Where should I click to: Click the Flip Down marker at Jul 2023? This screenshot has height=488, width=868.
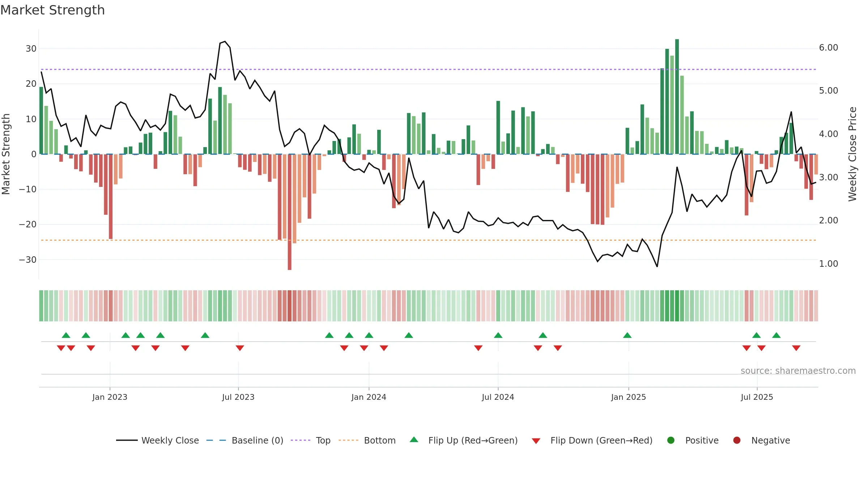click(240, 348)
